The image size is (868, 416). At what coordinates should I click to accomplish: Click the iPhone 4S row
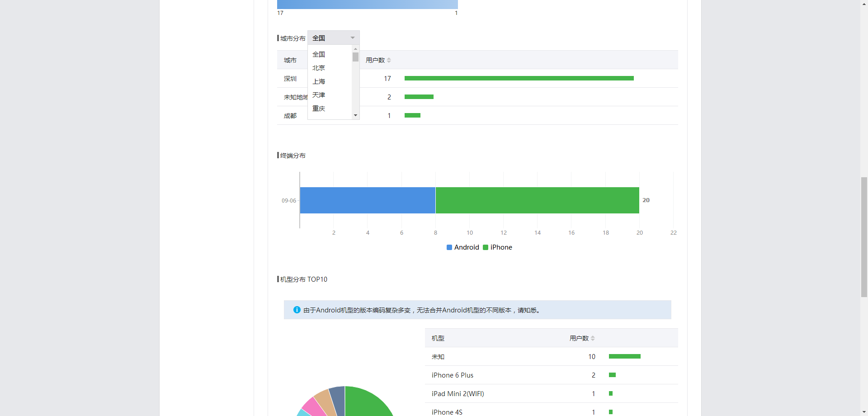[552, 411]
